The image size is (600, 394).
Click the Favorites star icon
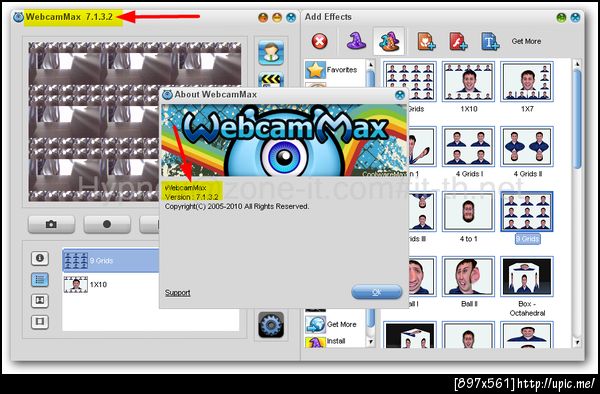click(315, 70)
